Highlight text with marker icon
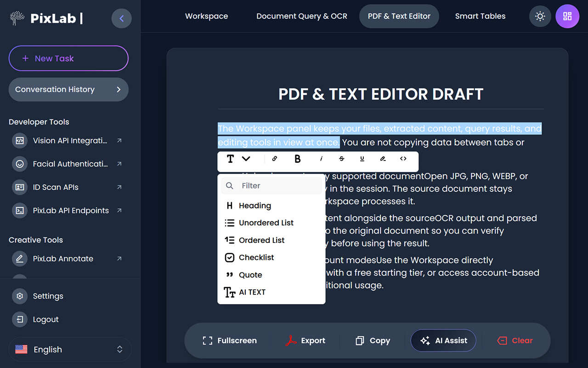The image size is (588, 368). [383, 159]
